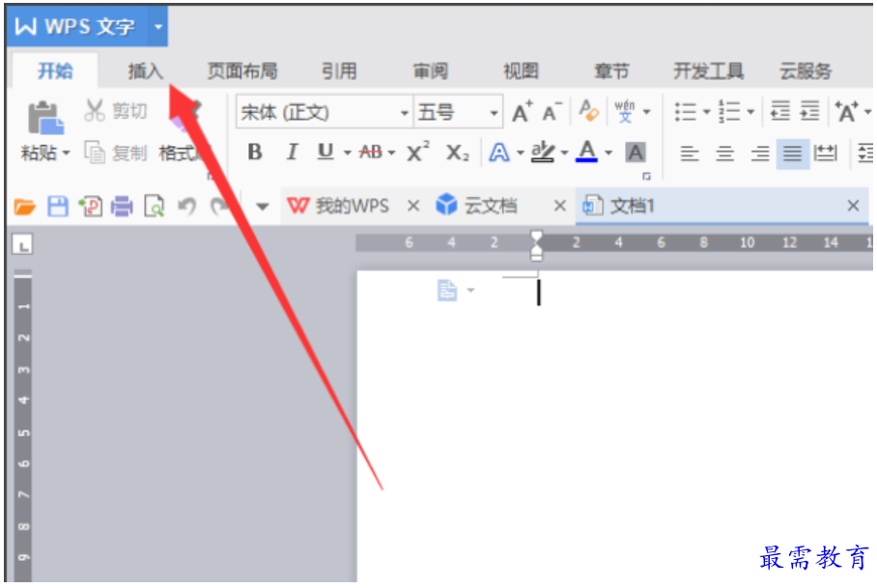Expand underline style dropdown arrow

point(348,153)
